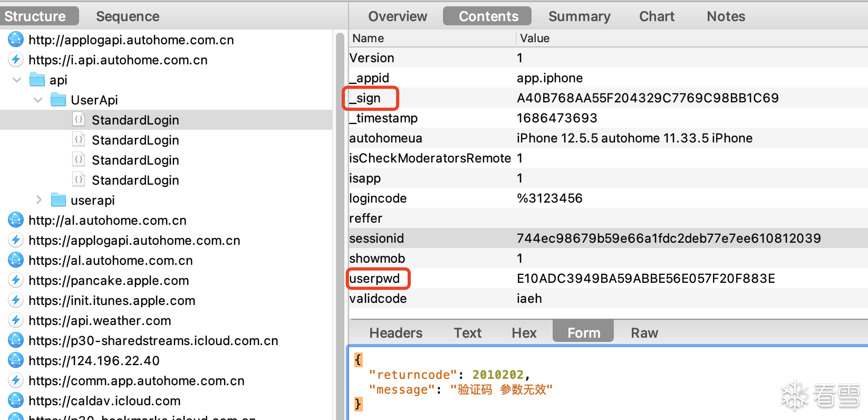Click the JSON file icon of the selected StandardLogin
This screenshot has width=868, height=420.
click(x=79, y=120)
